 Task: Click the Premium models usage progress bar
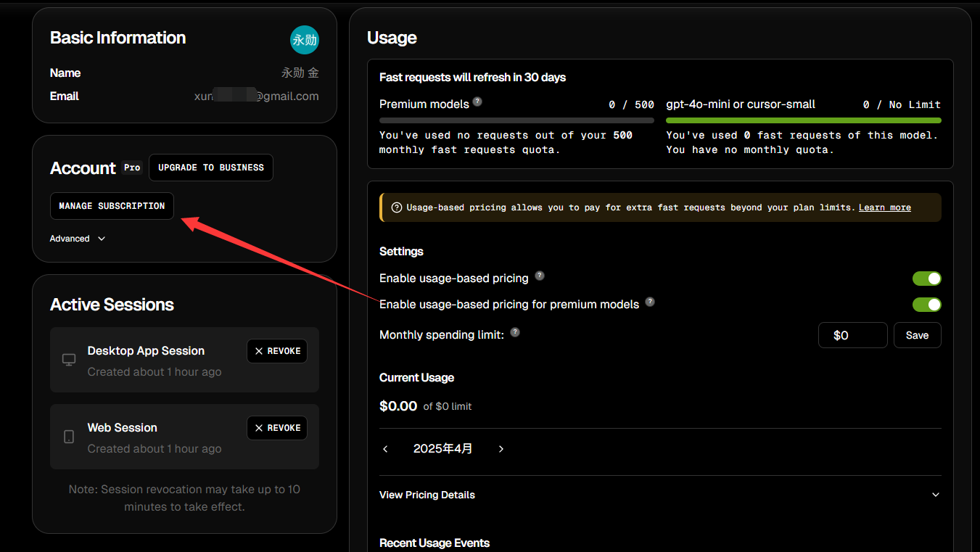pyautogui.click(x=516, y=120)
